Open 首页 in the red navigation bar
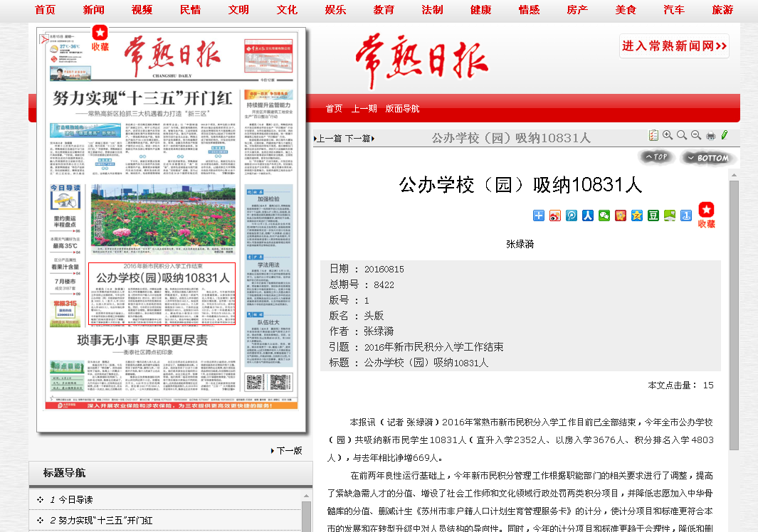Image resolution: width=758 pixels, height=532 pixels. tap(334, 108)
